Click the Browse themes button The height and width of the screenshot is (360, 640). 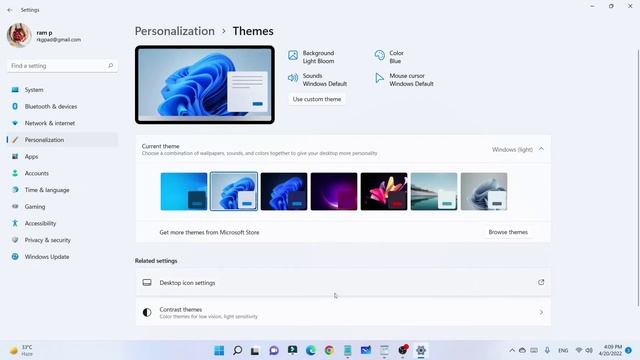pos(508,232)
